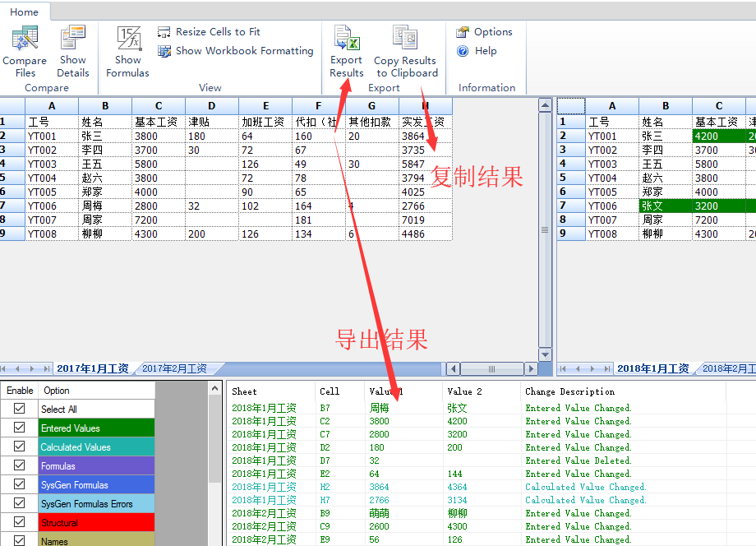This screenshot has height=546, width=756.
Task: Click the Cell column header in results
Action: 340,391
